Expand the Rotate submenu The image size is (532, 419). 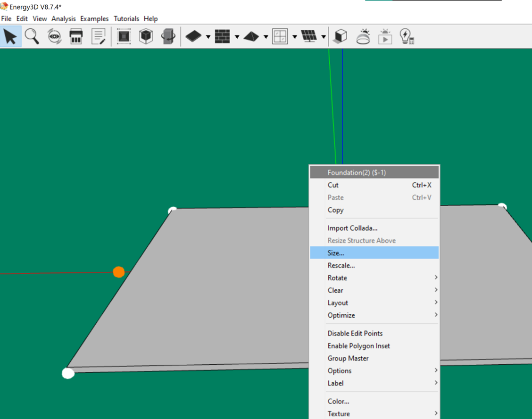337,278
